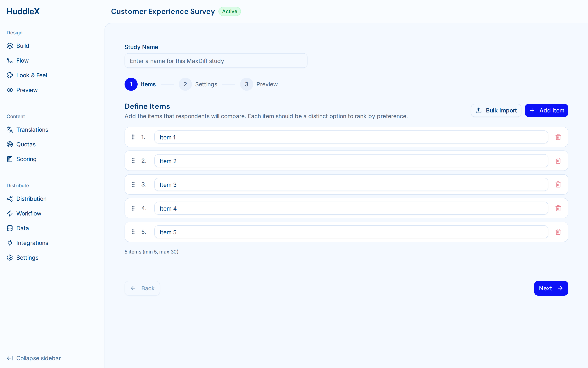Click the Define Items heading
588x368 pixels.
pyautogui.click(x=147, y=106)
